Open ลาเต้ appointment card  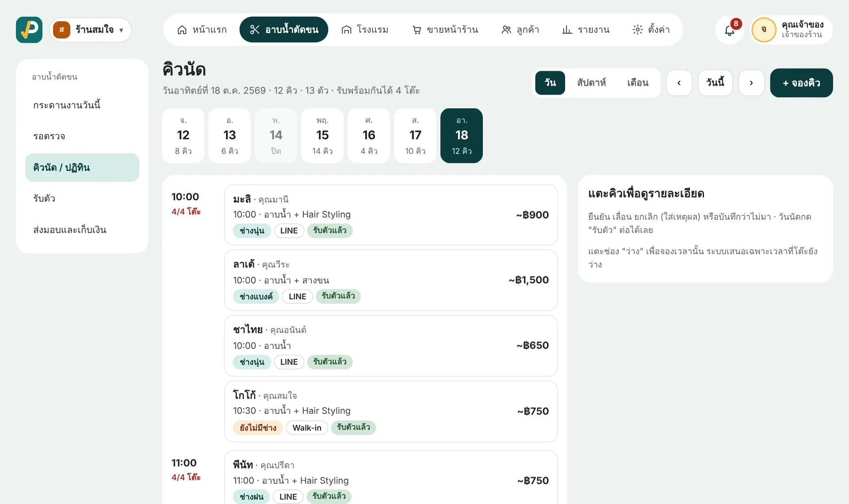click(391, 280)
